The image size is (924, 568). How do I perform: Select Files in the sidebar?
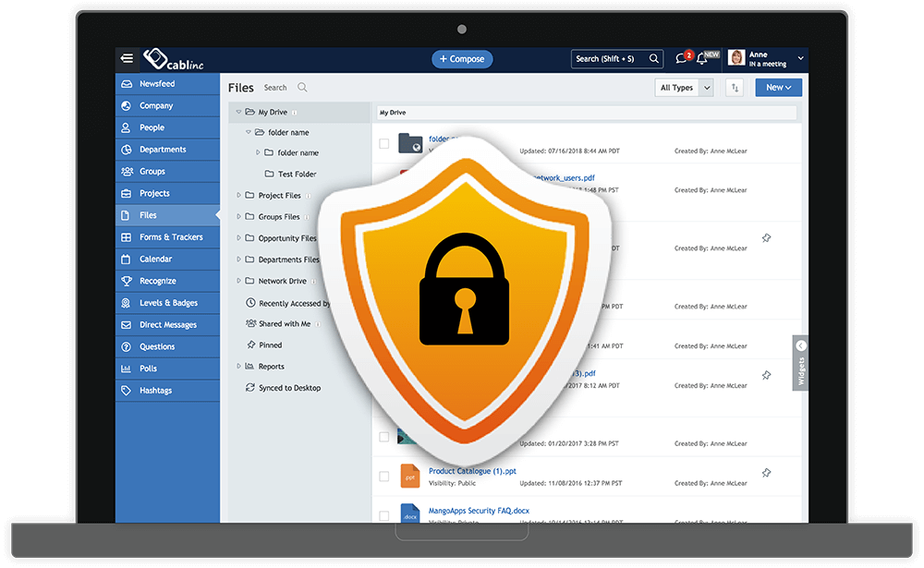coord(167,215)
